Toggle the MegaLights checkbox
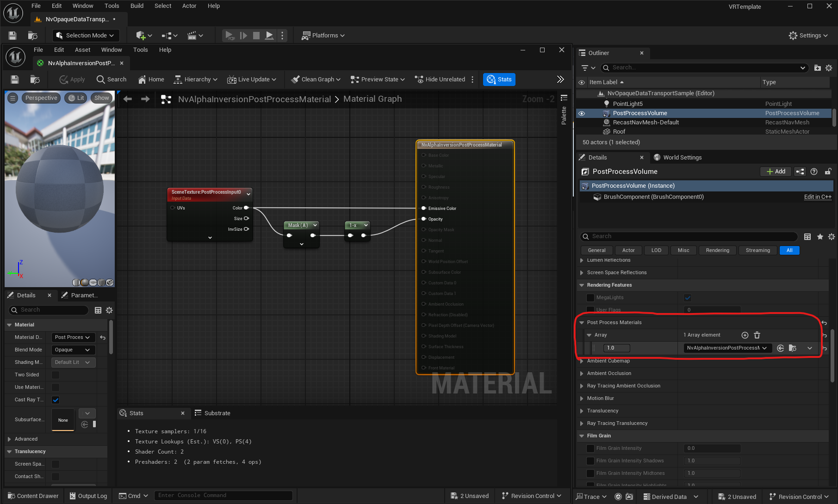838x504 pixels. point(688,298)
